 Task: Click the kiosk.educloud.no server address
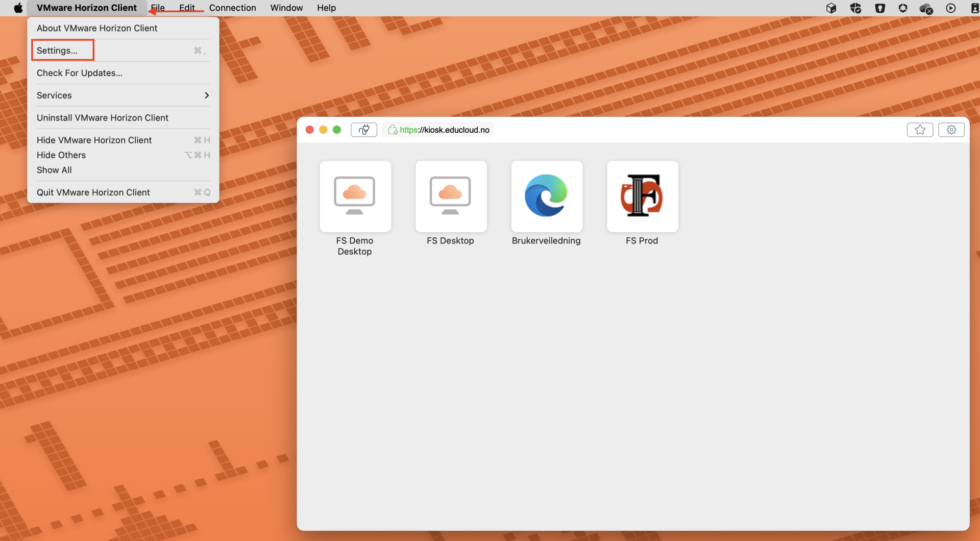point(445,130)
